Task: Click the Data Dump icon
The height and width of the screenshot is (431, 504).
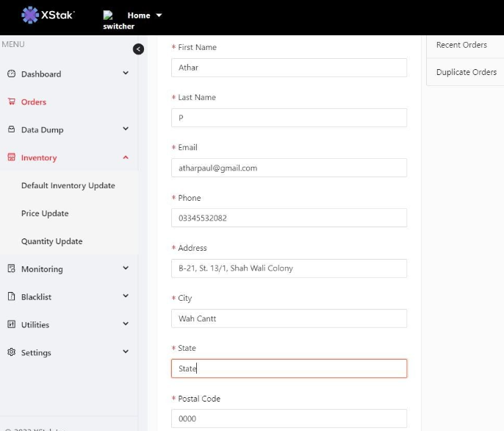Action: (11, 129)
